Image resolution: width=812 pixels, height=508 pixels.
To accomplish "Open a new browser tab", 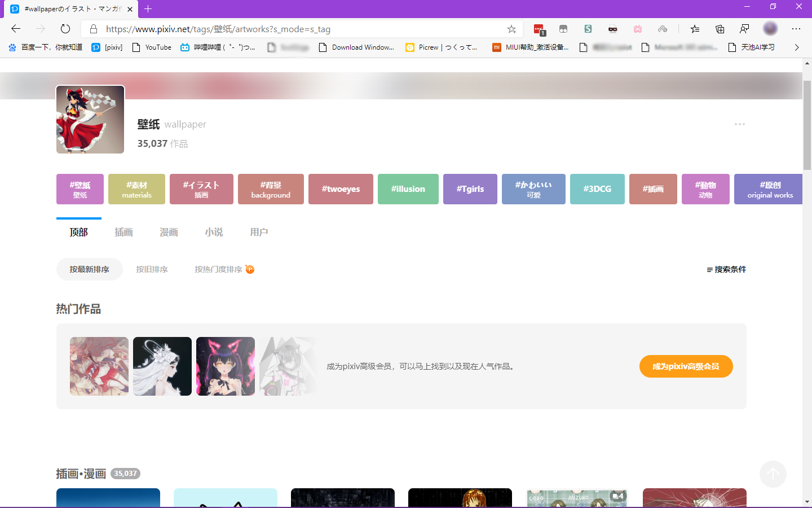I will 148,9.
